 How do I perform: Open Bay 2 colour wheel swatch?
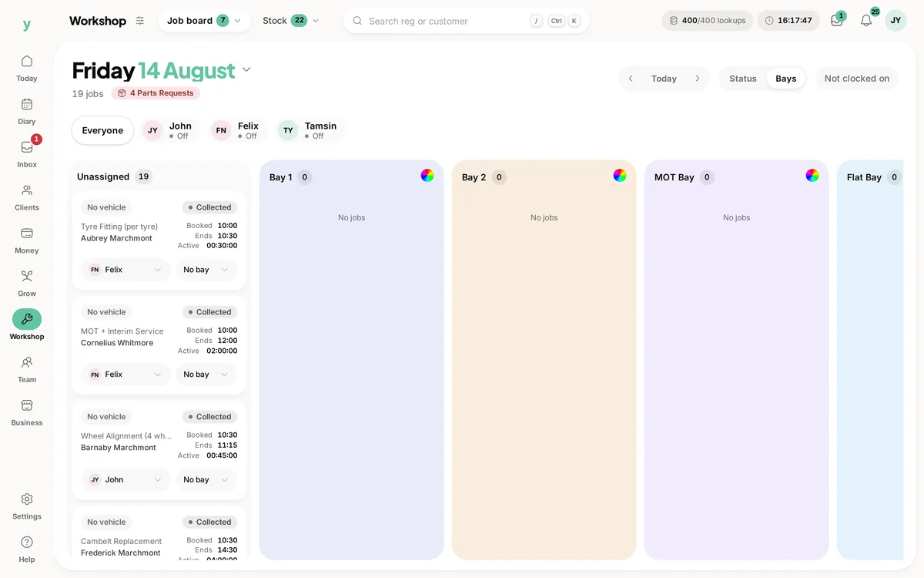(x=620, y=176)
